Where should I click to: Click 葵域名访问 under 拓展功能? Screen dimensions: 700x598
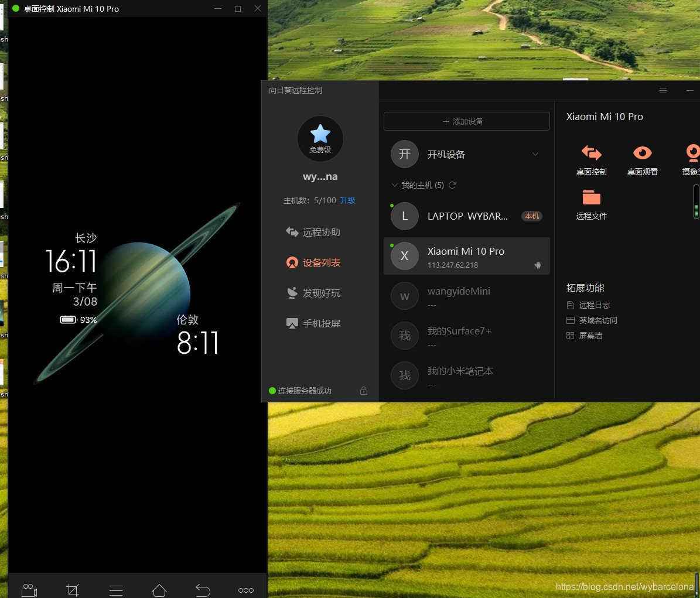(592, 320)
